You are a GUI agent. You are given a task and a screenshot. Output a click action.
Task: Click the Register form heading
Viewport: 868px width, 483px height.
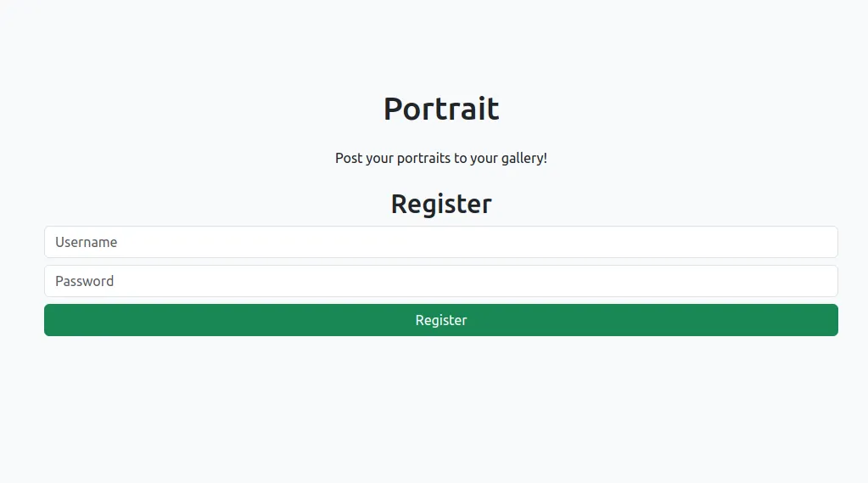click(441, 204)
